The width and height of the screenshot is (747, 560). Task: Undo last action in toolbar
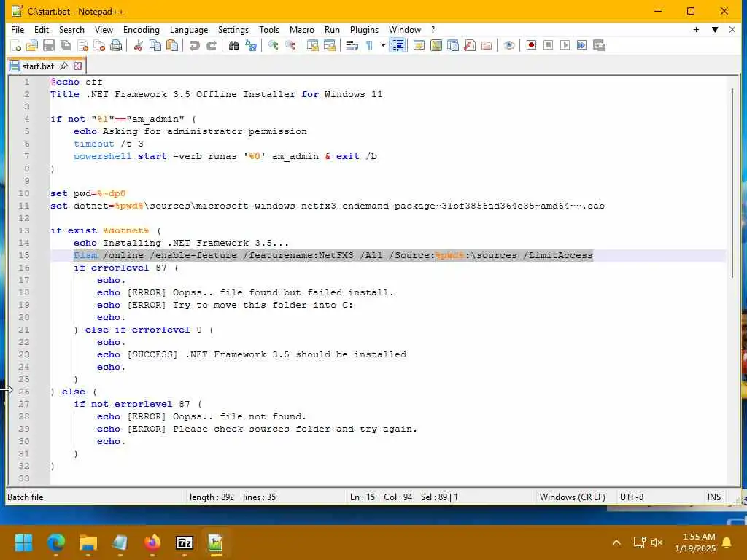click(x=194, y=46)
